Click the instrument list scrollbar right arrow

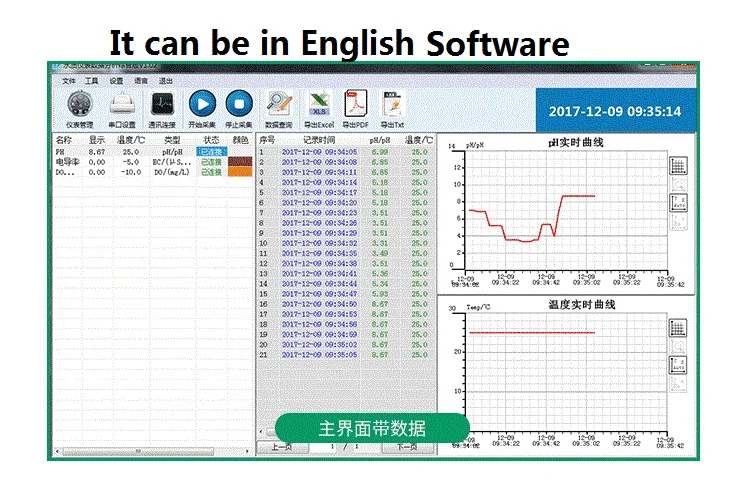click(247, 451)
